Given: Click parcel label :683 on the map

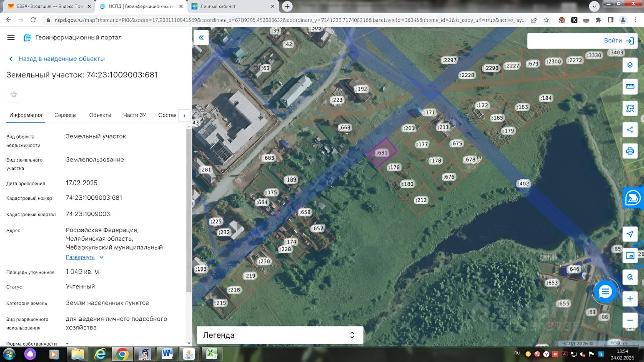Looking at the screenshot, I should [269, 158].
